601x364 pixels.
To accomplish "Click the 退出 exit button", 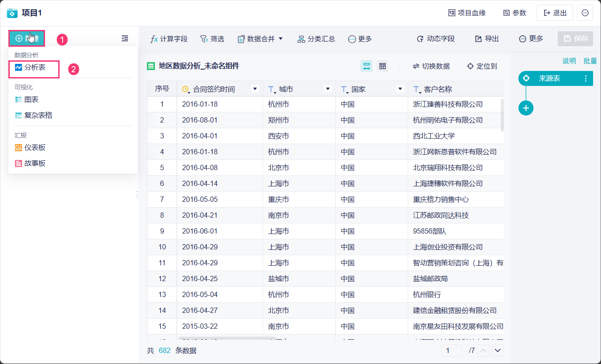I will [x=555, y=13].
